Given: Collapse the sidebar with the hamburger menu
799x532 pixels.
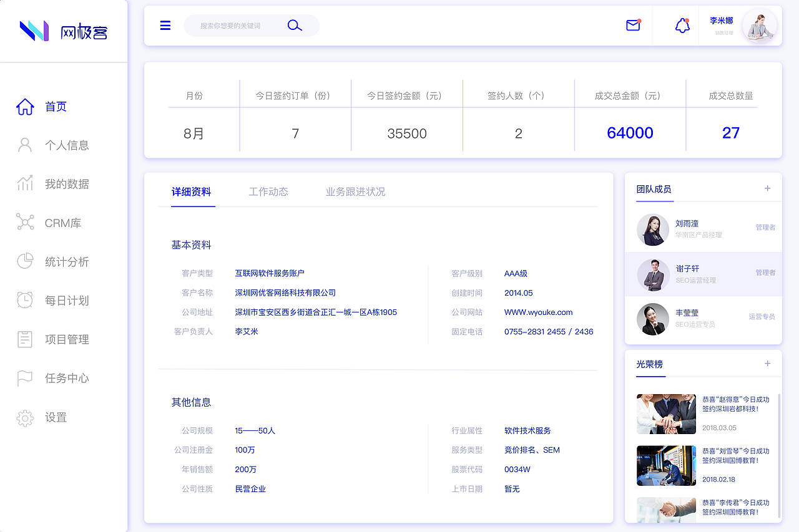Looking at the screenshot, I should (x=165, y=26).
